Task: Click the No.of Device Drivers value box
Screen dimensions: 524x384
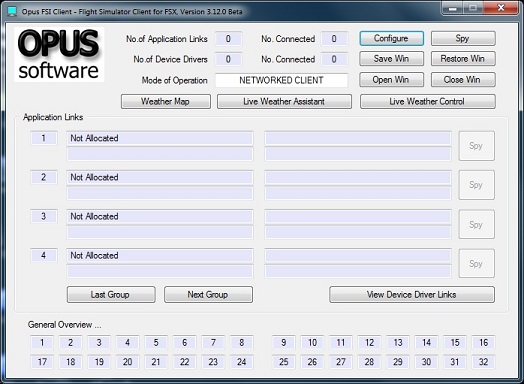Action: [x=228, y=59]
